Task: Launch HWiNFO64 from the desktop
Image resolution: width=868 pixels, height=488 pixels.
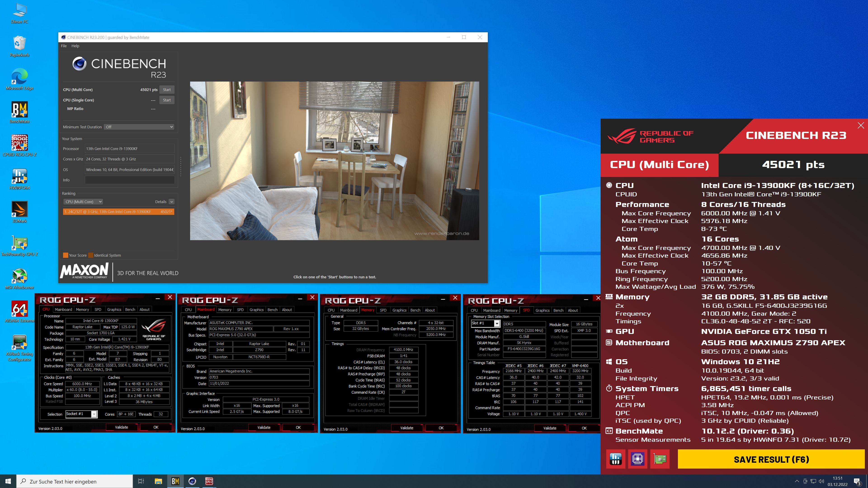Action: [19, 179]
